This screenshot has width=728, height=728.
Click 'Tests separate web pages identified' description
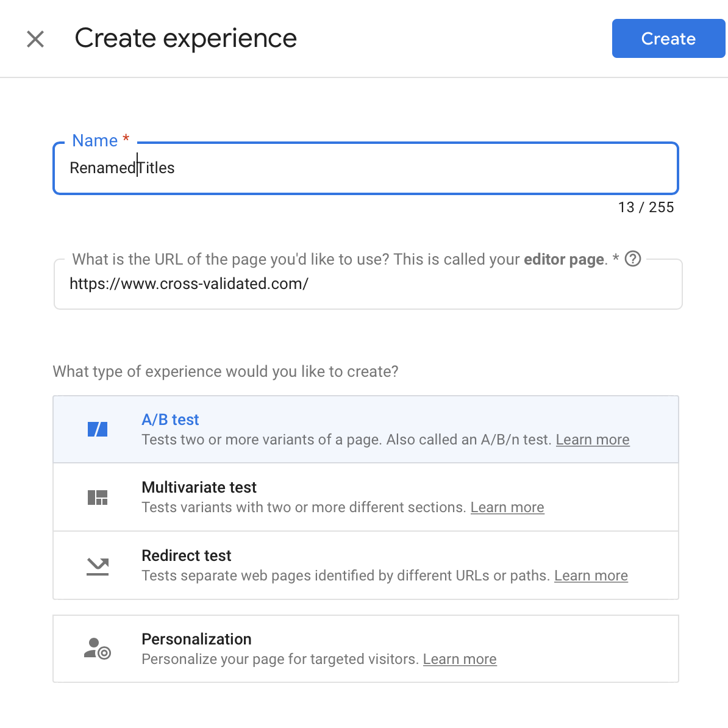pos(346,576)
